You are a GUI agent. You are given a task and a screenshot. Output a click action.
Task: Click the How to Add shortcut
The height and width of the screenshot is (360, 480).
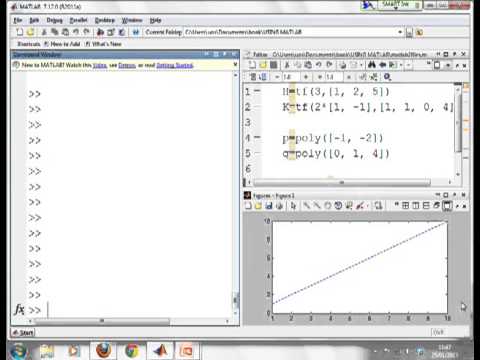[63, 44]
